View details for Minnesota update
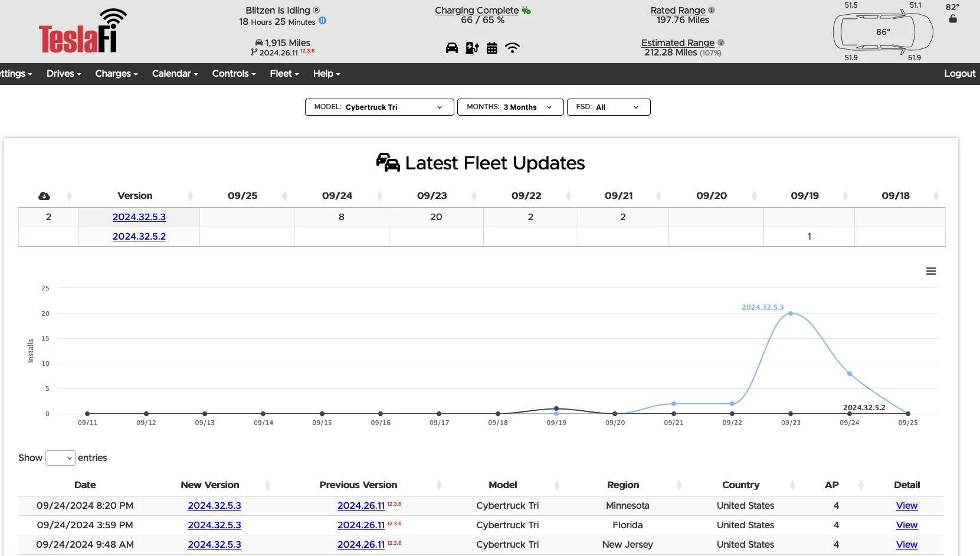Screen dimensions: 980x556 click(907, 506)
